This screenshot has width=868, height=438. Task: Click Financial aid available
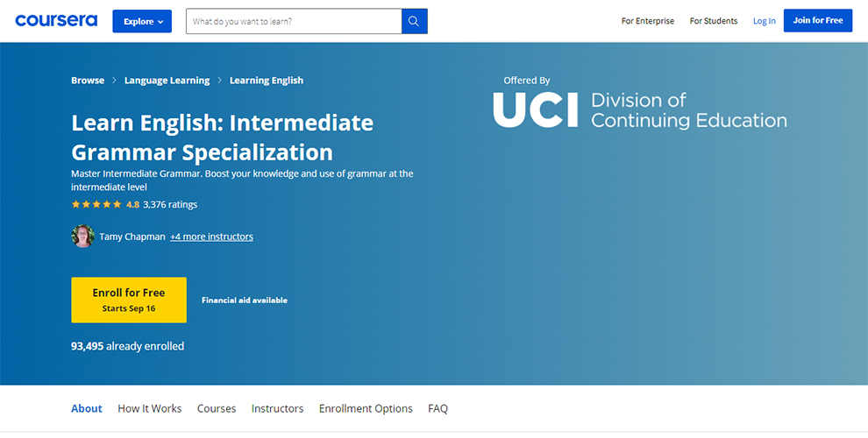(x=244, y=300)
